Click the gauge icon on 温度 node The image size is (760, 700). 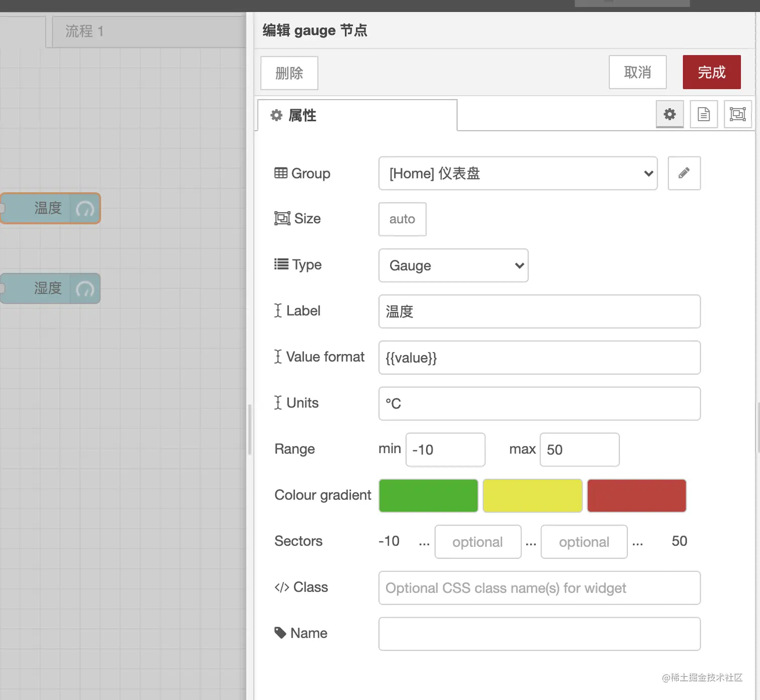(85, 208)
